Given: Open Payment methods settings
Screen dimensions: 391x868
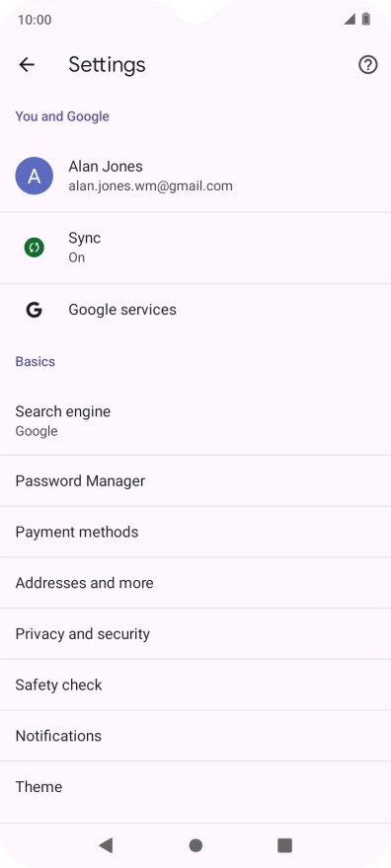Looking at the screenshot, I should [195, 532].
